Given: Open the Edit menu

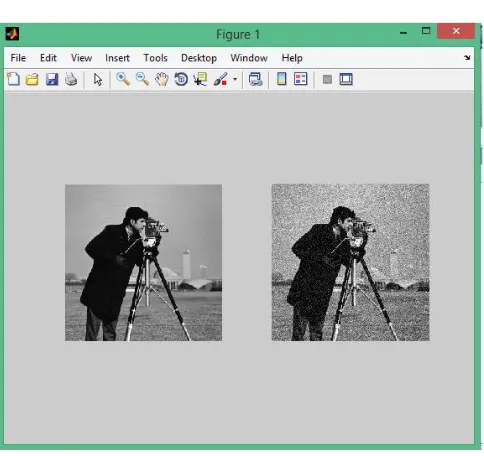Looking at the screenshot, I should [48, 58].
